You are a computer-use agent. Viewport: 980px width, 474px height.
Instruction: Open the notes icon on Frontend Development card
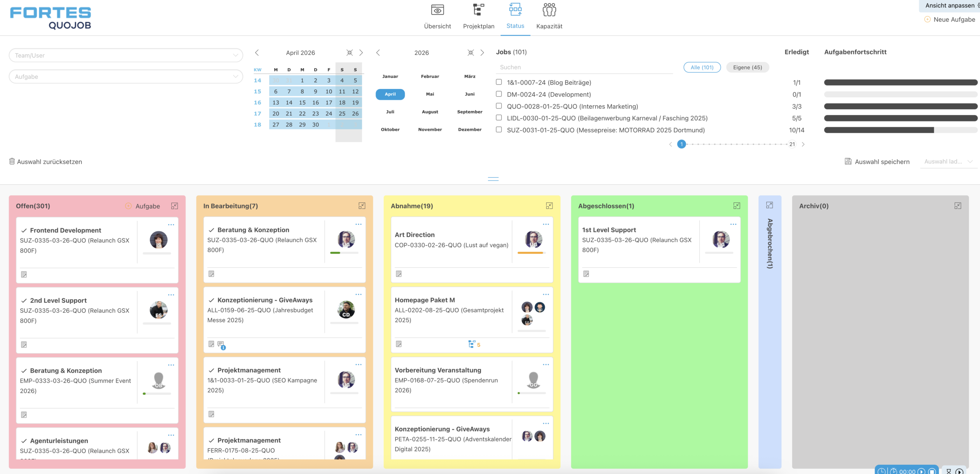click(24, 274)
